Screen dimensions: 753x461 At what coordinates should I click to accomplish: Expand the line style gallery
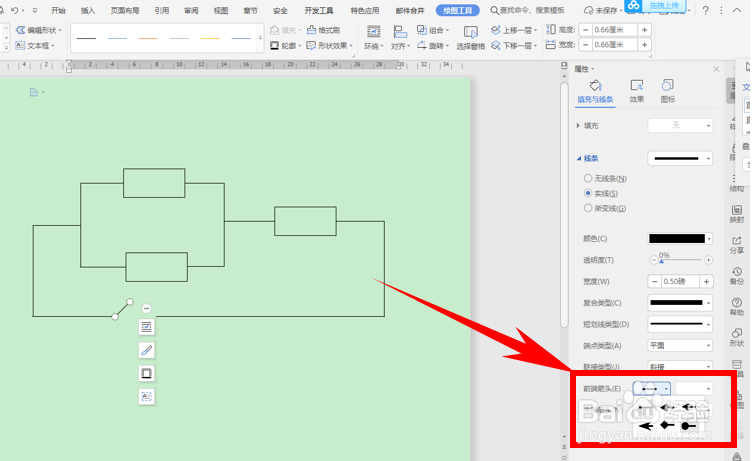pyautogui.click(x=261, y=37)
